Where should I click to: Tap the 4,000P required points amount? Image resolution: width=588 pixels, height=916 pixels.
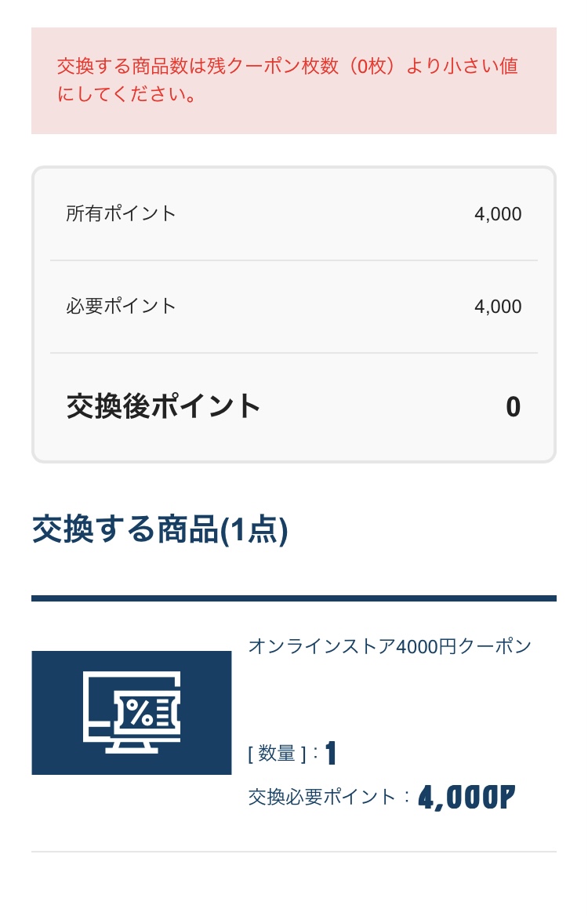466,798
